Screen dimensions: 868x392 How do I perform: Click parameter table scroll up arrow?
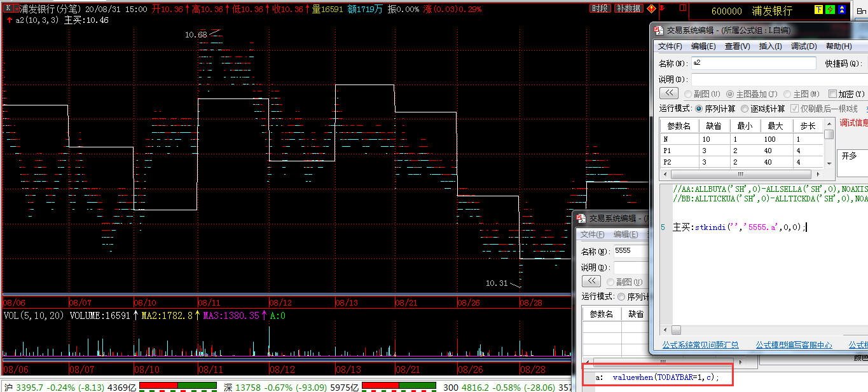pyautogui.click(x=829, y=124)
